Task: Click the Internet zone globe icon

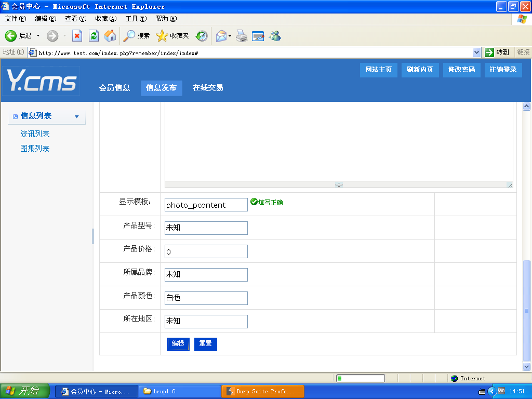Action: pos(454,378)
